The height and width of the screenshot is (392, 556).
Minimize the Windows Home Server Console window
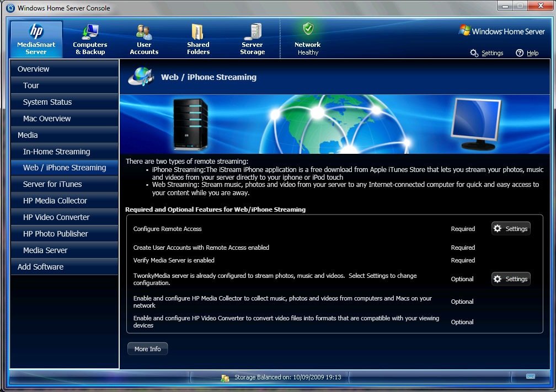tap(505, 6)
